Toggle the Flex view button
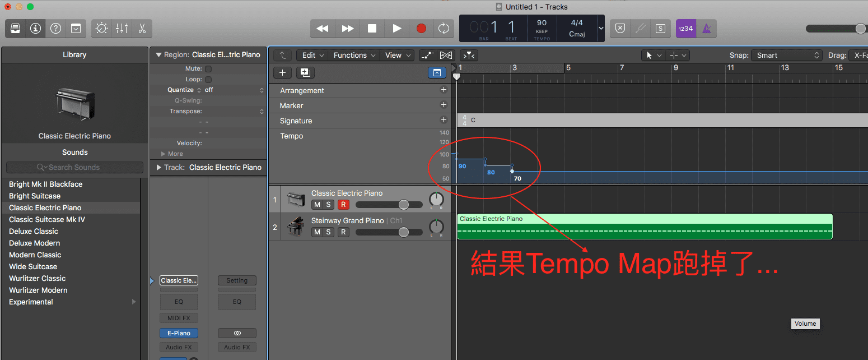Image resolution: width=868 pixels, height=360 pixels. point(446,55)
